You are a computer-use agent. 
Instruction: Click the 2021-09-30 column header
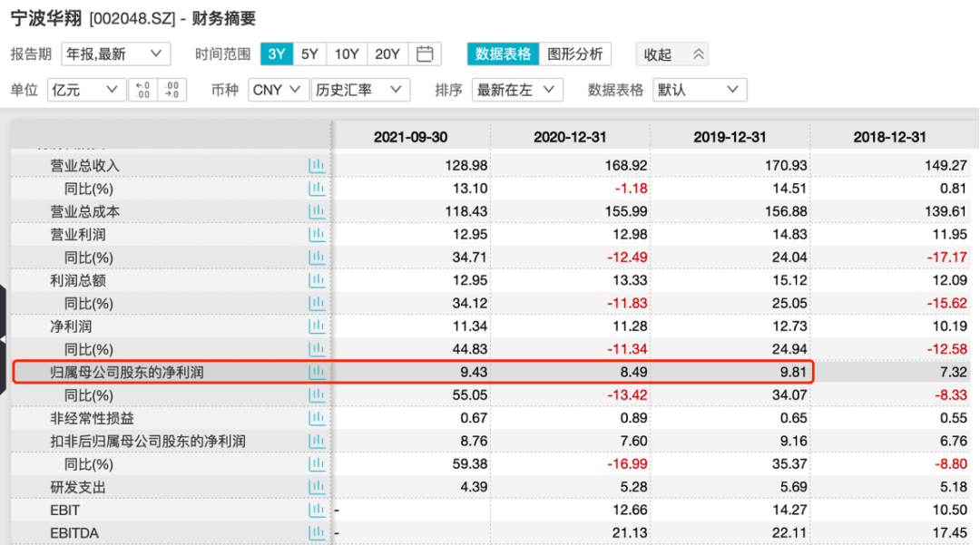pos(411,137)
